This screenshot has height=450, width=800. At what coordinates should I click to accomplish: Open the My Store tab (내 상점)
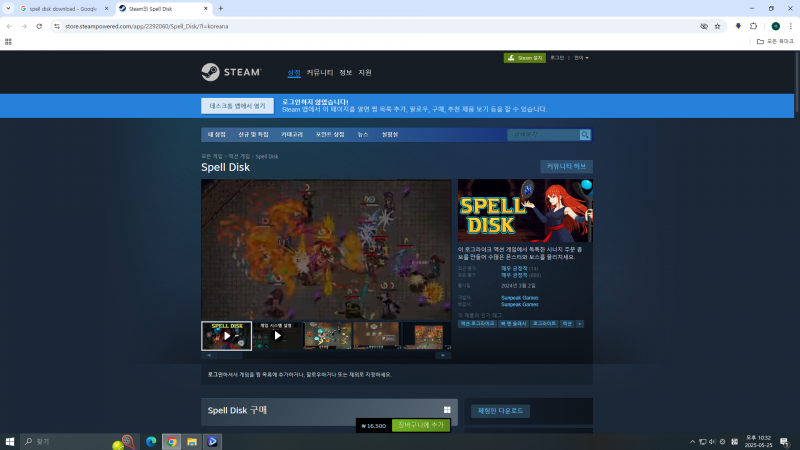point(216,135)
